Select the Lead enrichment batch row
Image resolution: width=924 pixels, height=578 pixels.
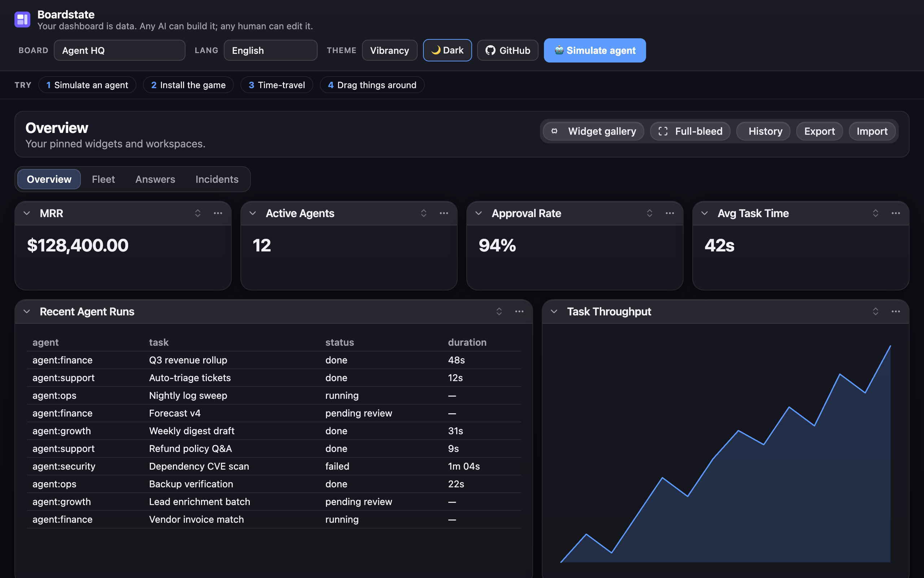[274, 502]
